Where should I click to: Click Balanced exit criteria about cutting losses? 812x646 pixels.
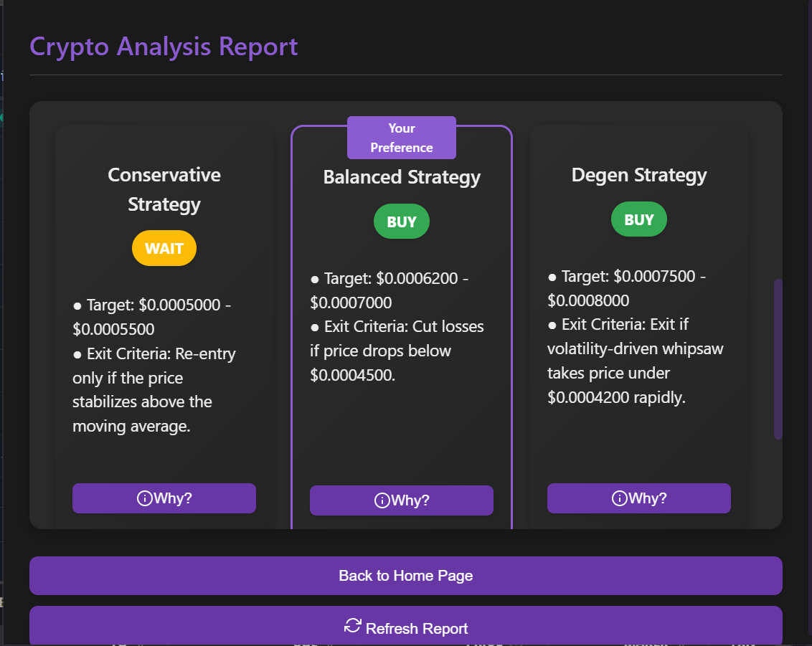click(x=396, y=351)
